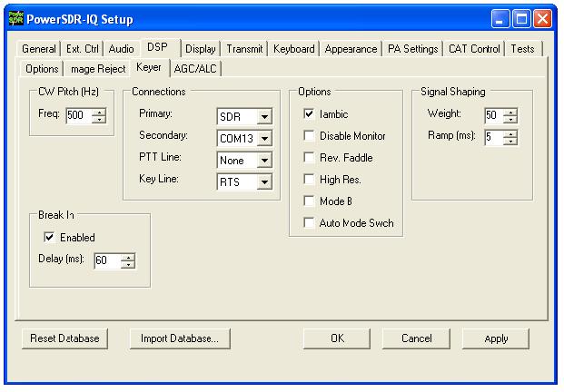Enable the Disable Monitor checkbox
The height and width of the screenshot is (392, 564).
(x=309, y=136)
